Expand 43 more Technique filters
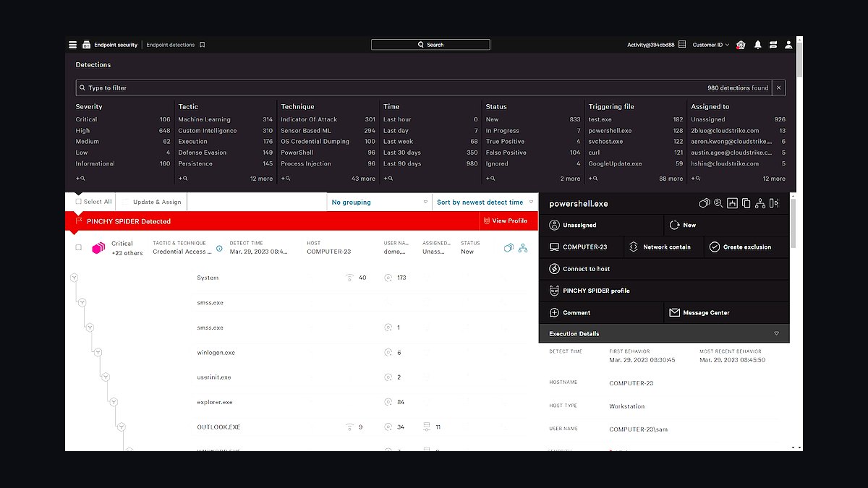Viewport: 868px width, 488px height. (363, 179)
